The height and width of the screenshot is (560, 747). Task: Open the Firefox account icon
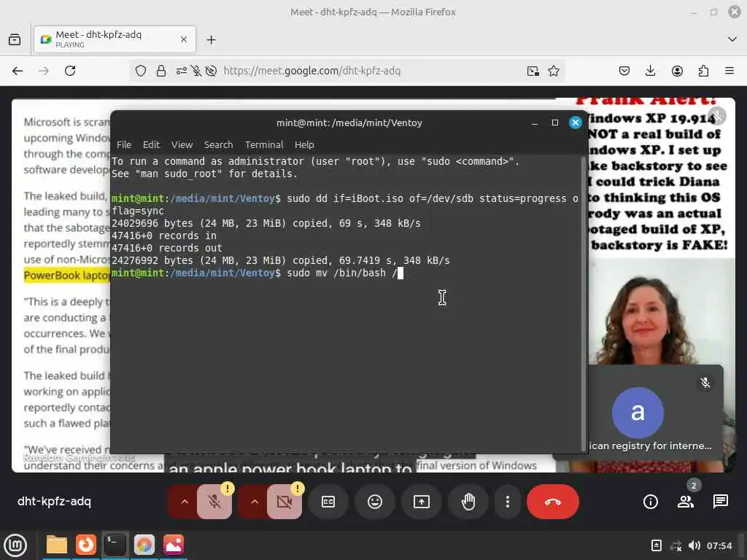pos(677,71)
